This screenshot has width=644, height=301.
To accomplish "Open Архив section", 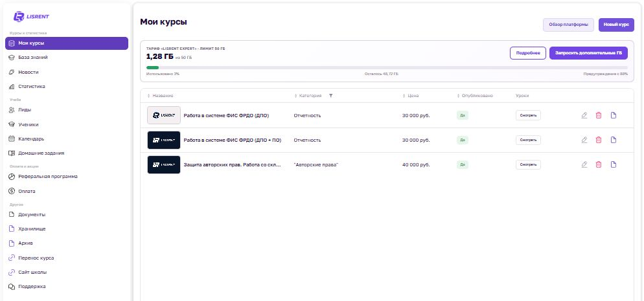I will (x=67, y=243).
